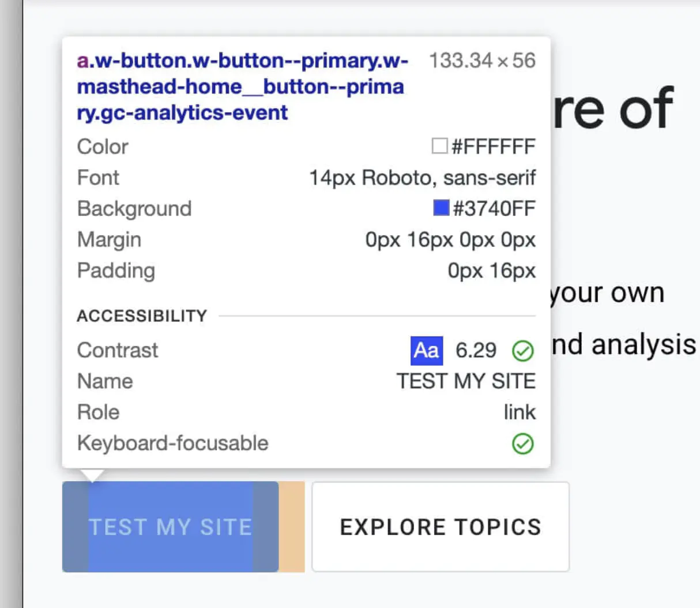The height and width of the screenshot is (608, 700).
Task: Click the a.w-button element selector heading
Action: [242, 87]
